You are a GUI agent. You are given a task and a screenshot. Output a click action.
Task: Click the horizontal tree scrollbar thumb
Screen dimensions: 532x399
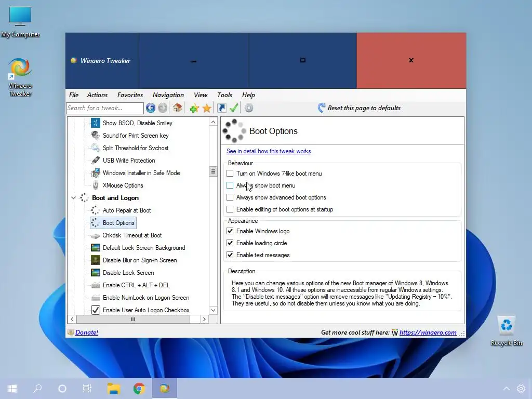(133, 320)
